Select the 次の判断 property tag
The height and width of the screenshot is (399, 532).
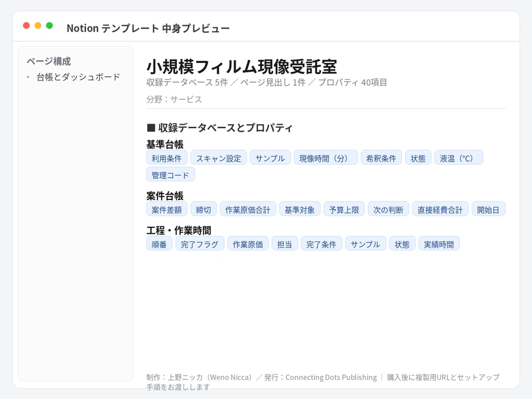(x=389, y=209)
